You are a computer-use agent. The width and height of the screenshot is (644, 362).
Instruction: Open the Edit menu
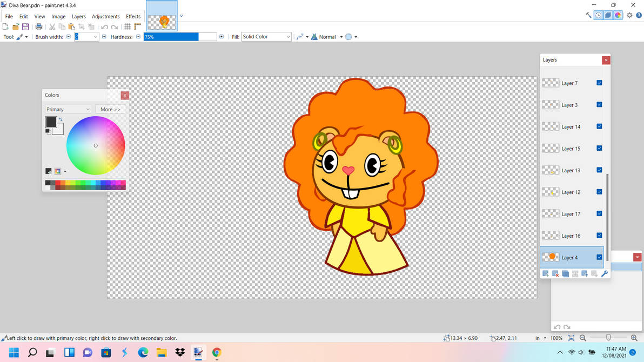pyautogui.click(x=23, y=16)
